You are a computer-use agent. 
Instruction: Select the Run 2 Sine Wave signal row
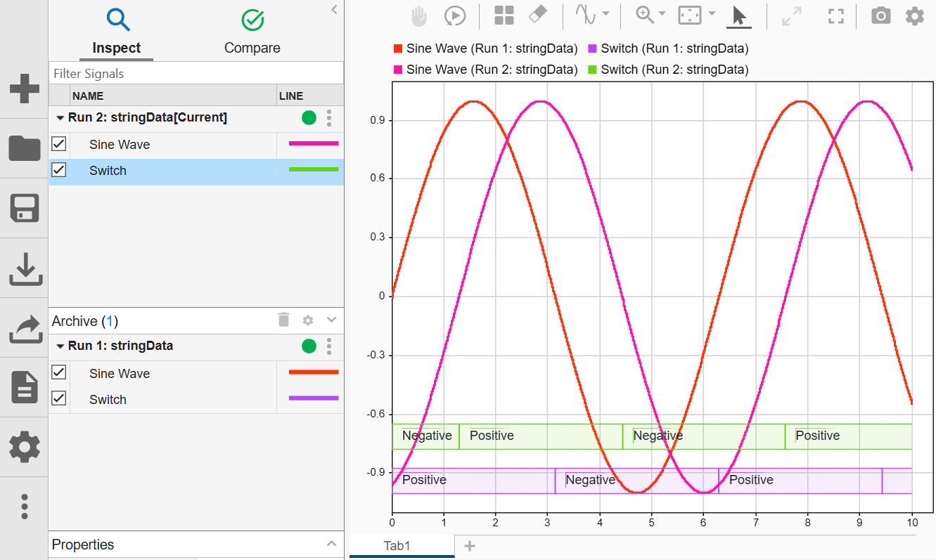point(196,145)
